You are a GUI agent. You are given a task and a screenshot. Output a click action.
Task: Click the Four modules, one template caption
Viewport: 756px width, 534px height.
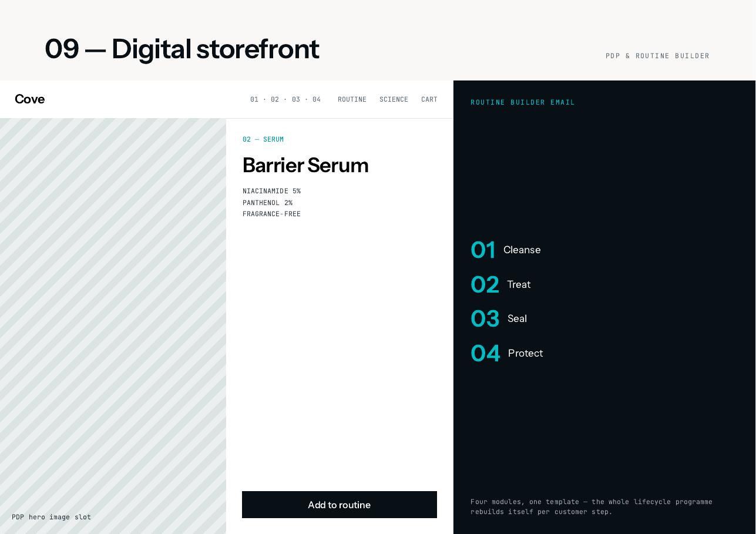click(x=592, y=506)
